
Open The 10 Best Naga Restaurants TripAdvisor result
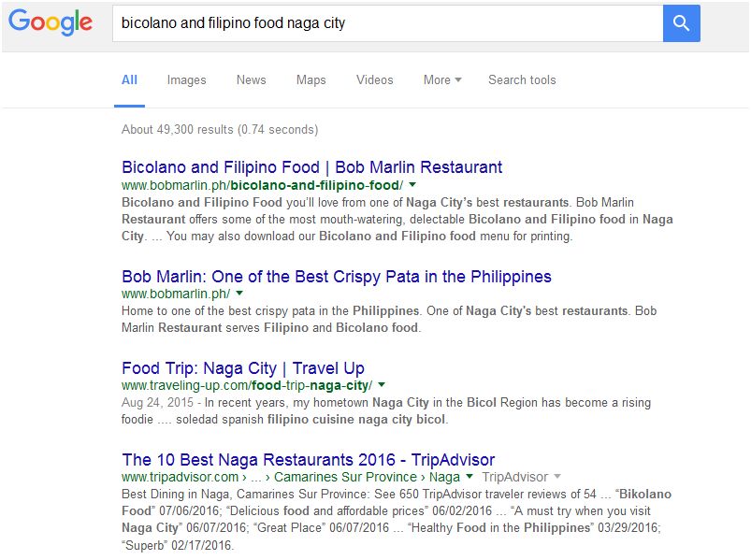308,459
